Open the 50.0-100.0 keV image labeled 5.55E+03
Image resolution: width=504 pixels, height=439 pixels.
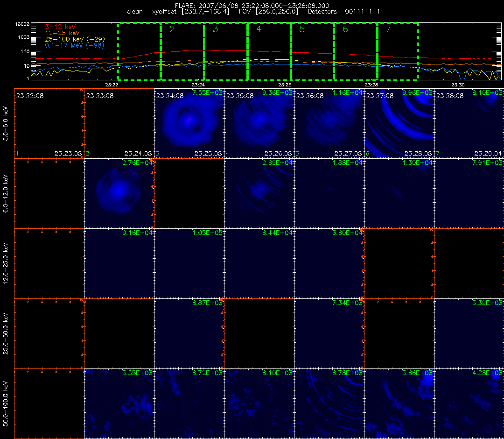[x=119, y=404]
